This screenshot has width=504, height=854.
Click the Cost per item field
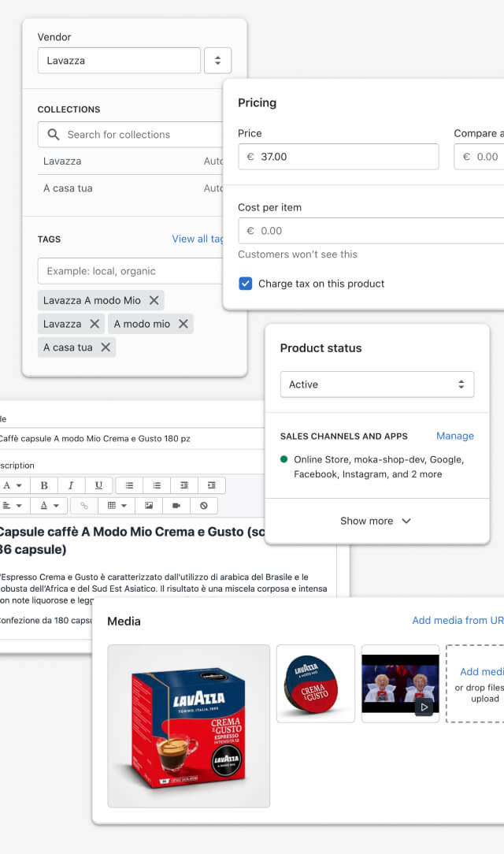[371, 231]
